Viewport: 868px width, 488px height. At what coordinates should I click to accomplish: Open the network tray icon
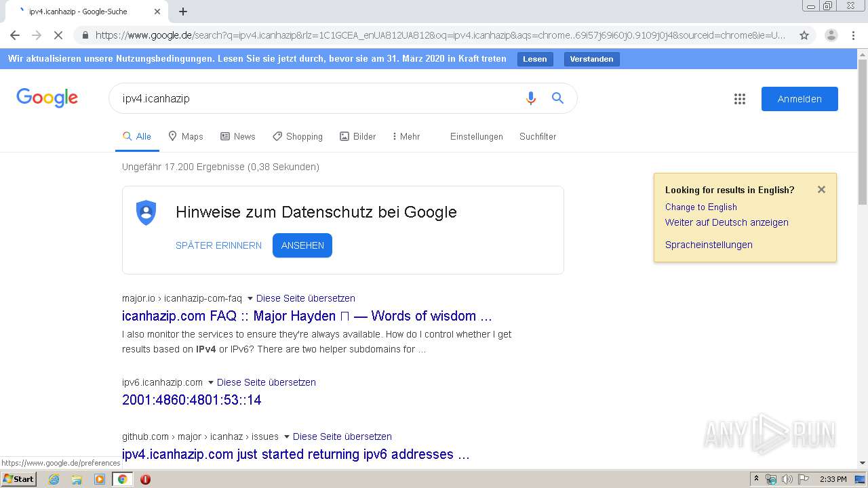pyautogui.click(x=771, y=479)
